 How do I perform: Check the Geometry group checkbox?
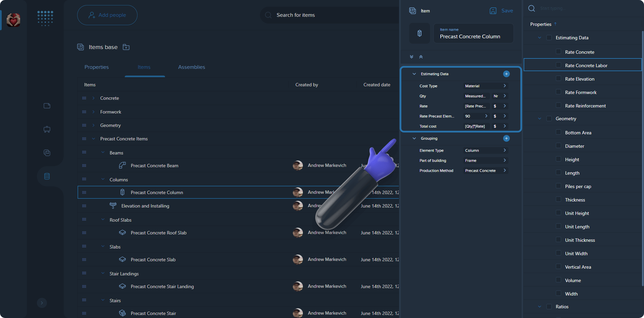[x=549, y=119]
